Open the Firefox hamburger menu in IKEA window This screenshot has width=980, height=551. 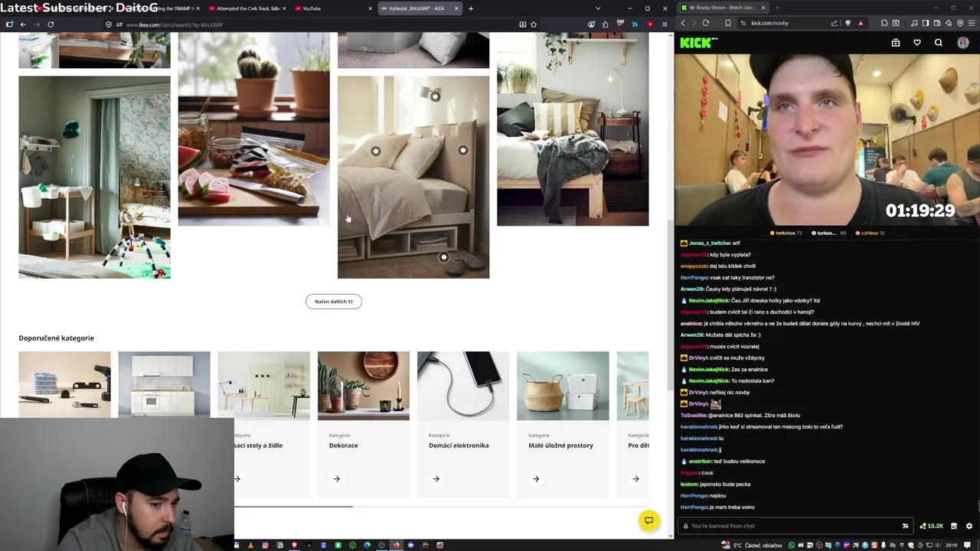[x=665, y=24]
